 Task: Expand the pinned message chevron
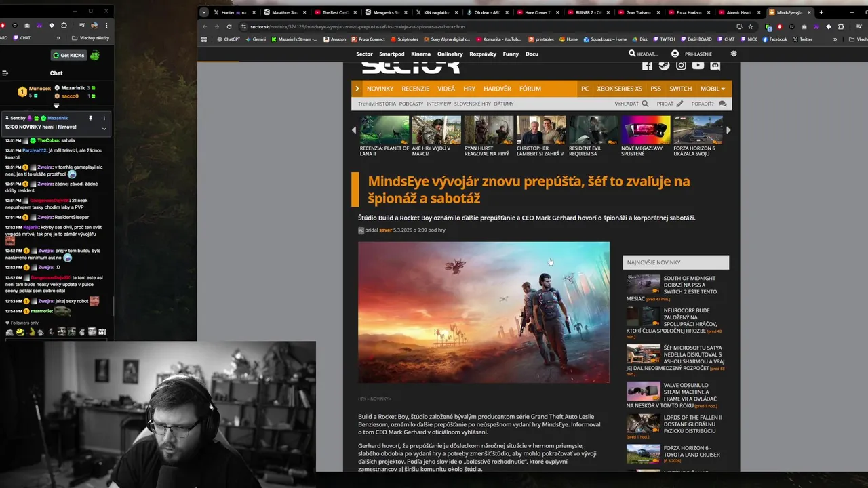[x=104, y=129]
